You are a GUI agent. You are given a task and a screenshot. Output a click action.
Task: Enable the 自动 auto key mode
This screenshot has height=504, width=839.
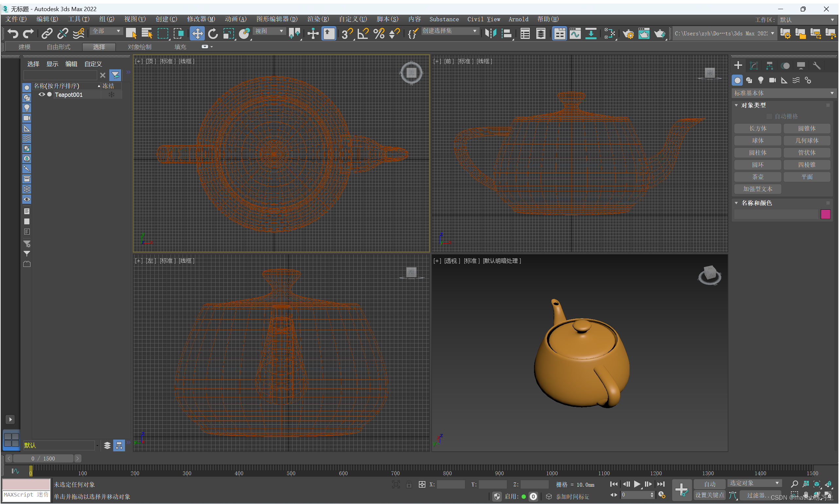click(x=709, y=484)
